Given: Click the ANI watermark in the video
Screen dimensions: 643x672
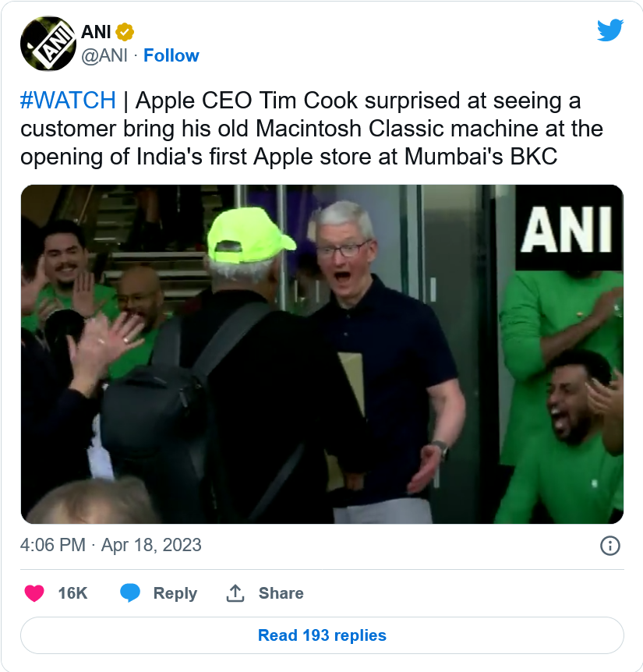Looking at the screenshot, I should pyautogui.click(x=566, y=230).
